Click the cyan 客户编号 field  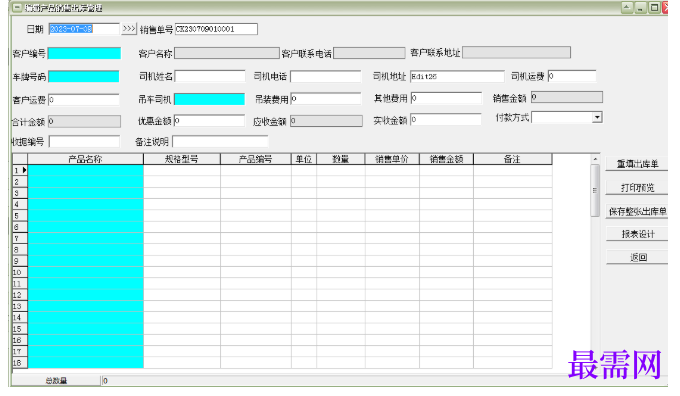tap(84, 53)
